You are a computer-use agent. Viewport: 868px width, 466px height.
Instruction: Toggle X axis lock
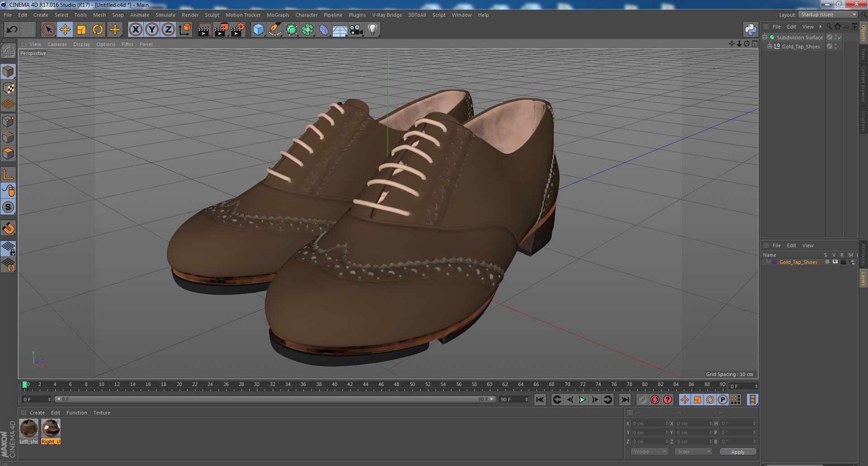135,30
